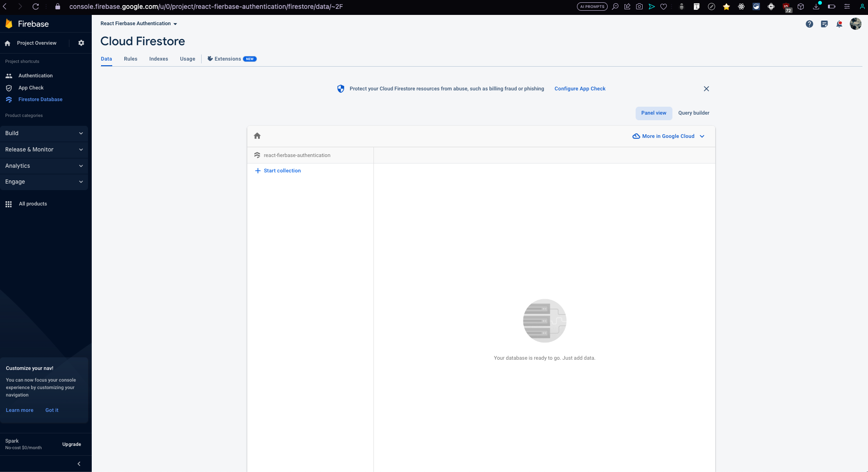Switch to the Rules tab
This screenshot has height=472, width=868.
(130, 59)
